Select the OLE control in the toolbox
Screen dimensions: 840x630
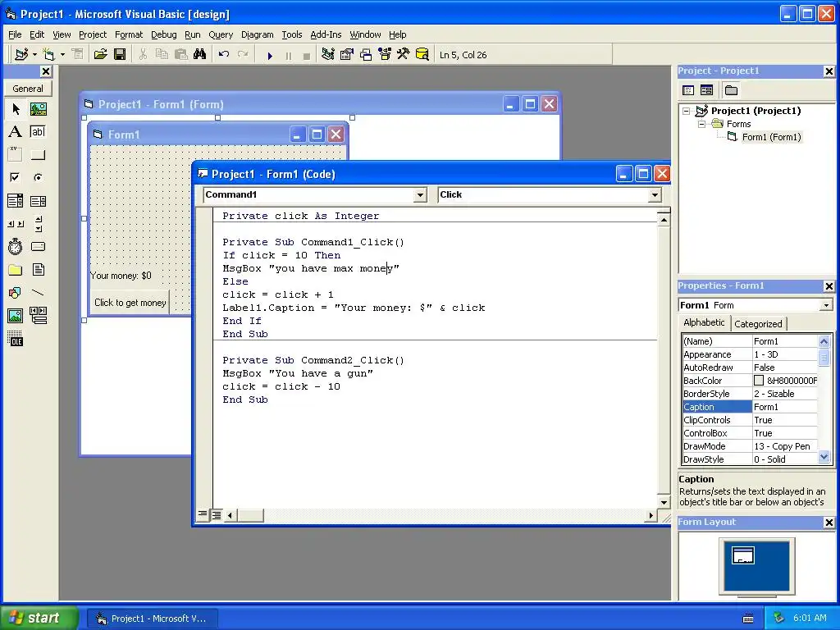click(16, 339)
